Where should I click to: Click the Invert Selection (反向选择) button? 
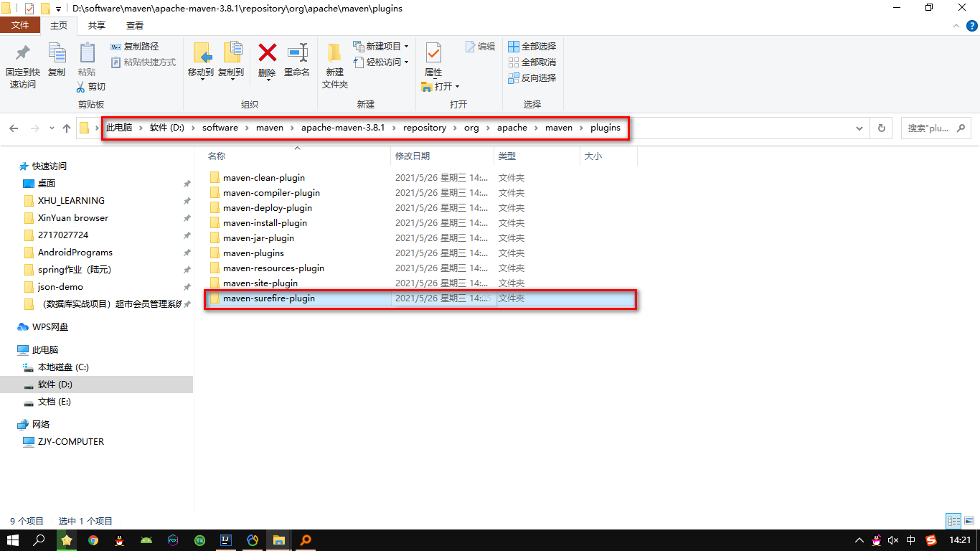[x=532, y=77]
